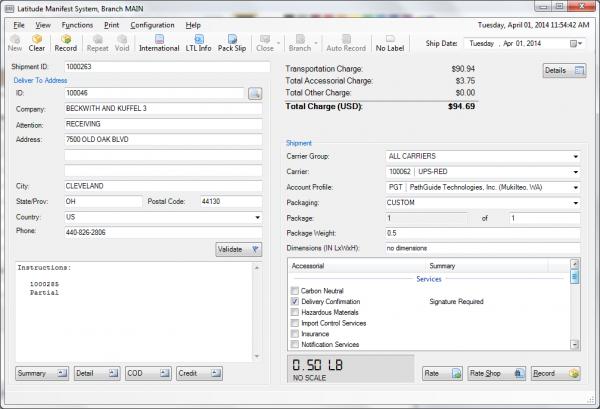Uncheck the Delivery Confirmation service
Screen dimensions: 600x409
pyautogui.click(x=294, y=301)
